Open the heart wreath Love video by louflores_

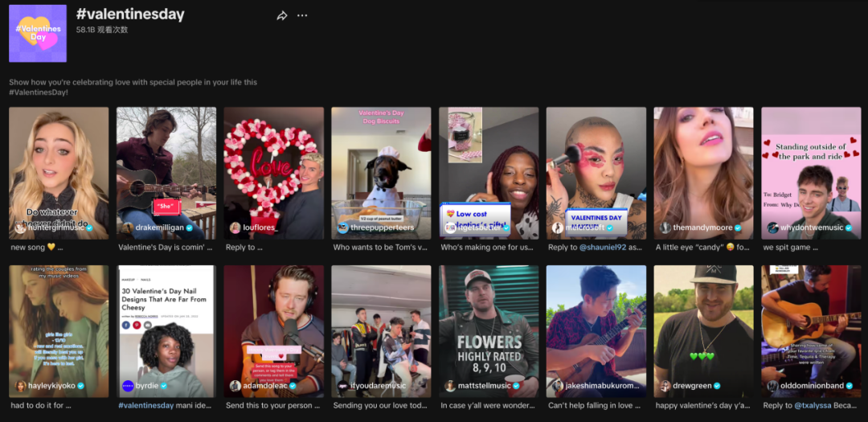[x=273, y=173]
